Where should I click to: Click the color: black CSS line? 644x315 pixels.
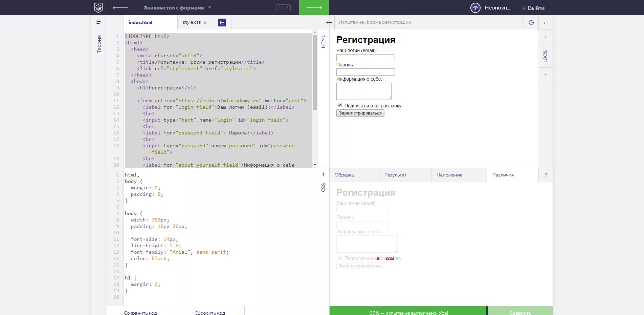click(150, 258)
